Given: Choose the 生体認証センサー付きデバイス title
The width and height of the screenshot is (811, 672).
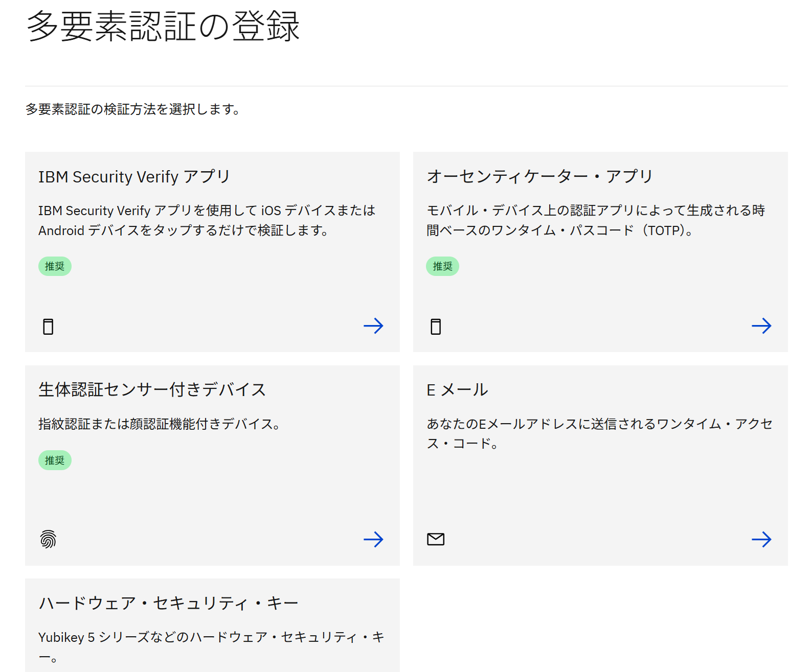Looking at the screenshot, I should pos(152,389).
